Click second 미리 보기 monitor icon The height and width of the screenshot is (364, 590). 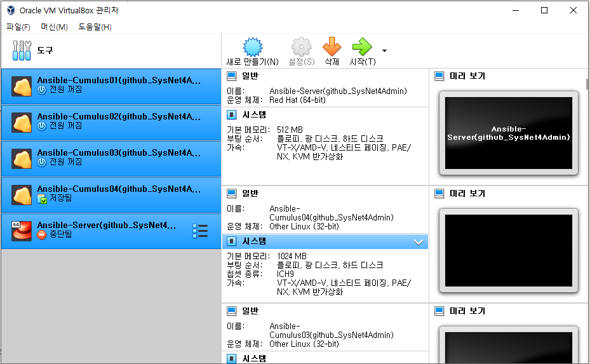(x=439, y=194)
